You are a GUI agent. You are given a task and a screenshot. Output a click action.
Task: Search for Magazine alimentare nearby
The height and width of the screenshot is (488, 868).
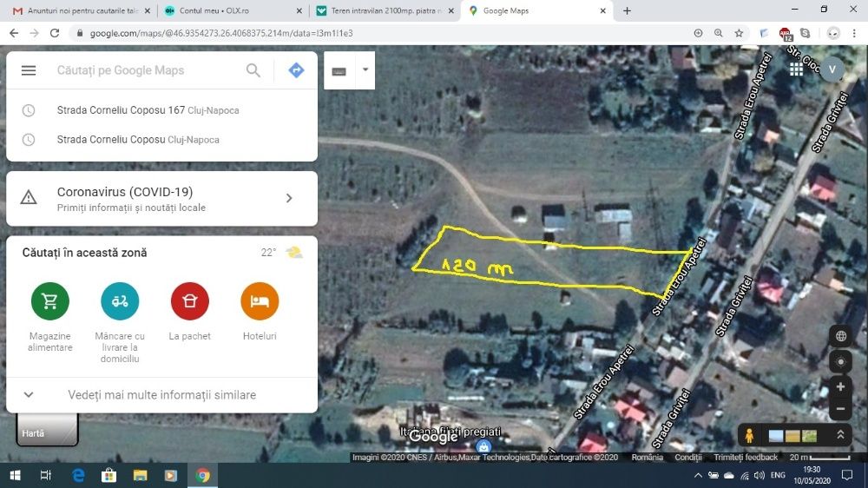tap(49, 316)
